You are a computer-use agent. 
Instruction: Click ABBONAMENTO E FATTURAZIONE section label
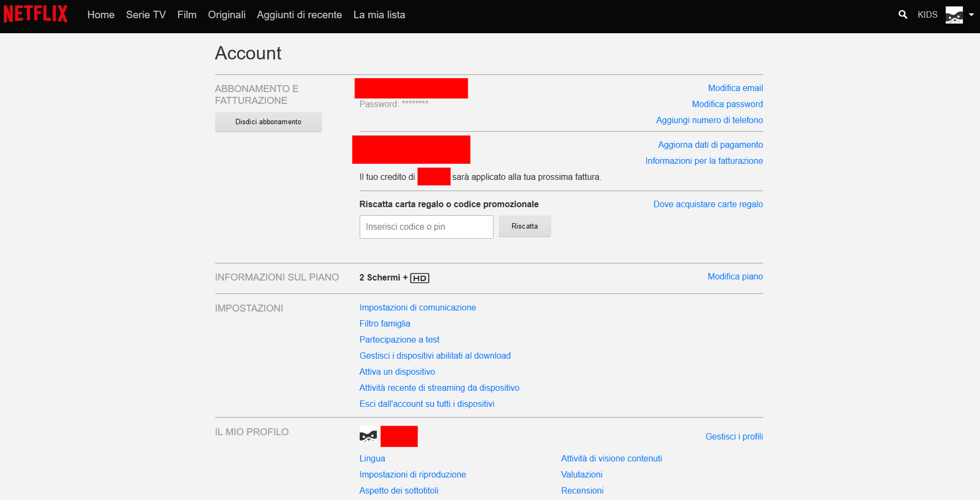click(257, 94)
